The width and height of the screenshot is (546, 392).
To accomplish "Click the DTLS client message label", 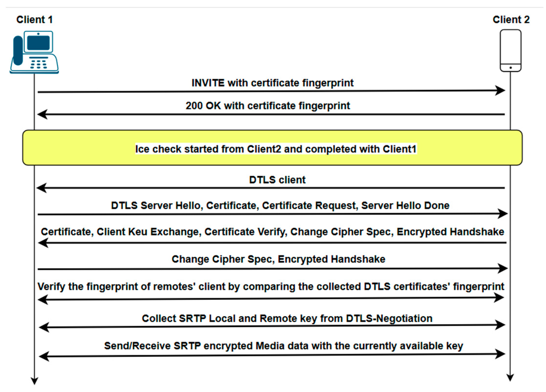I will click(277, 180).
